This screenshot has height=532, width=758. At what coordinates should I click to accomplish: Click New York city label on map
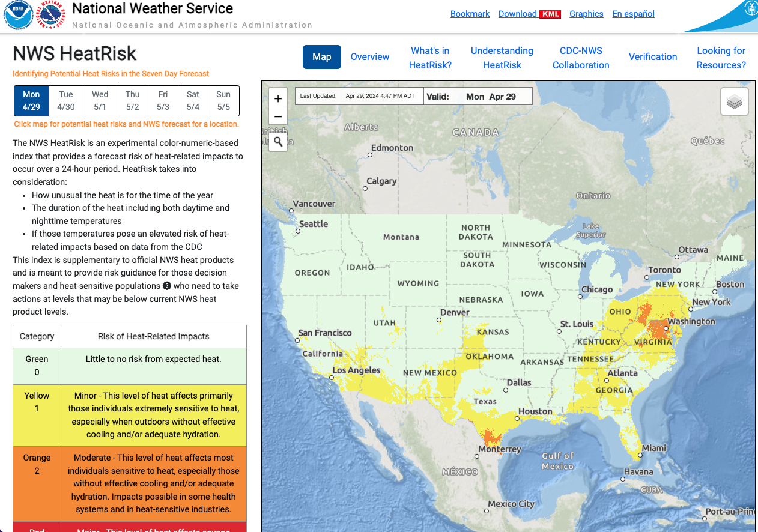[711, 302]
